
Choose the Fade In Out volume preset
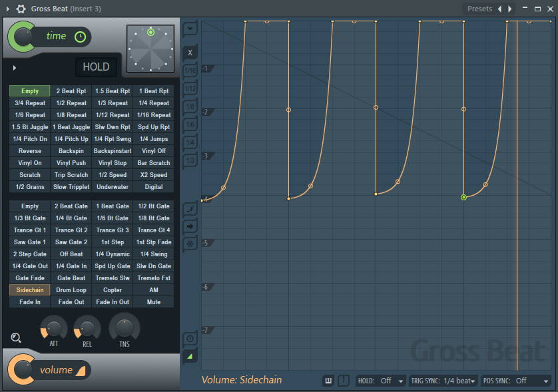[113, 302]
